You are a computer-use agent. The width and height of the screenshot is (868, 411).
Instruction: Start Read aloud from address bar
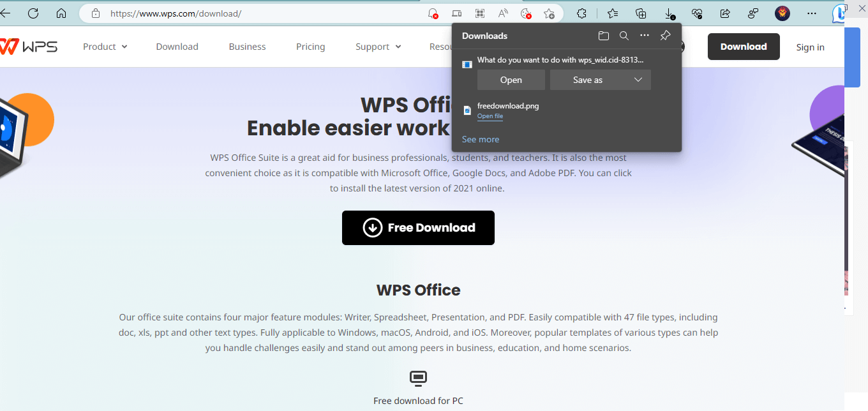click(x=503, y=13)
